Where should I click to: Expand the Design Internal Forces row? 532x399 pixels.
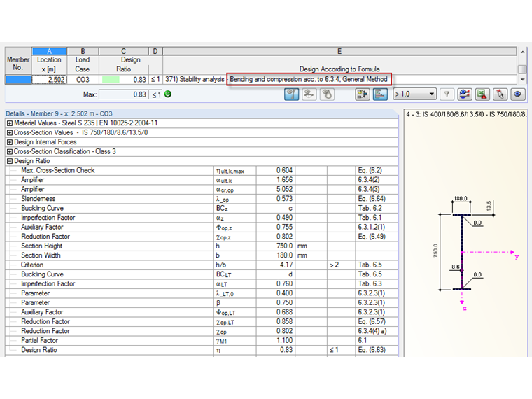point(10,142)
